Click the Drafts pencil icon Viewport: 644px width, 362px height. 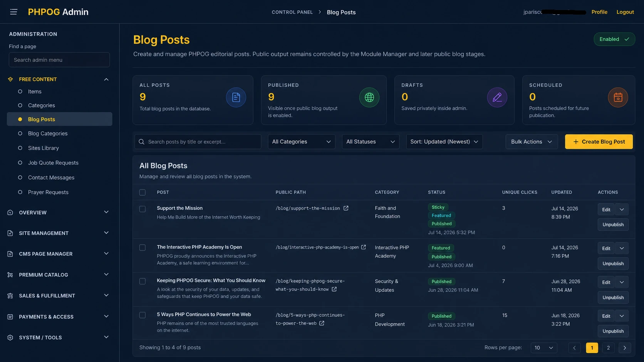coord(497,97)
